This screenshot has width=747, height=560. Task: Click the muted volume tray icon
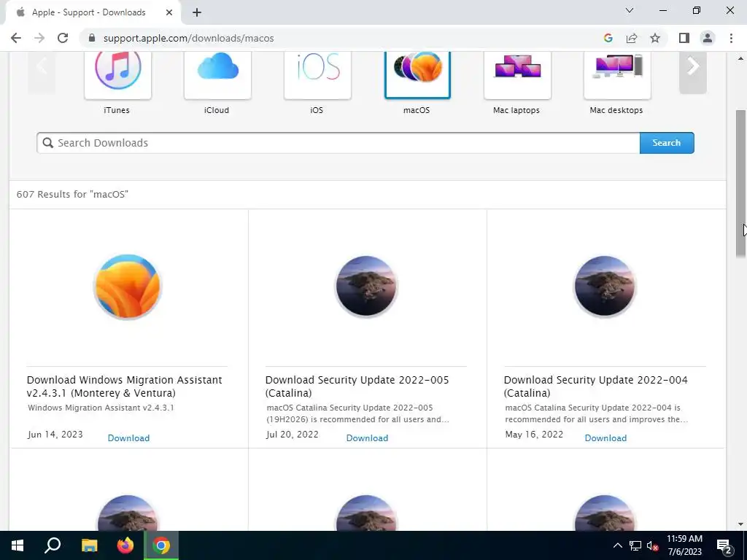click(x=652, y=545)
